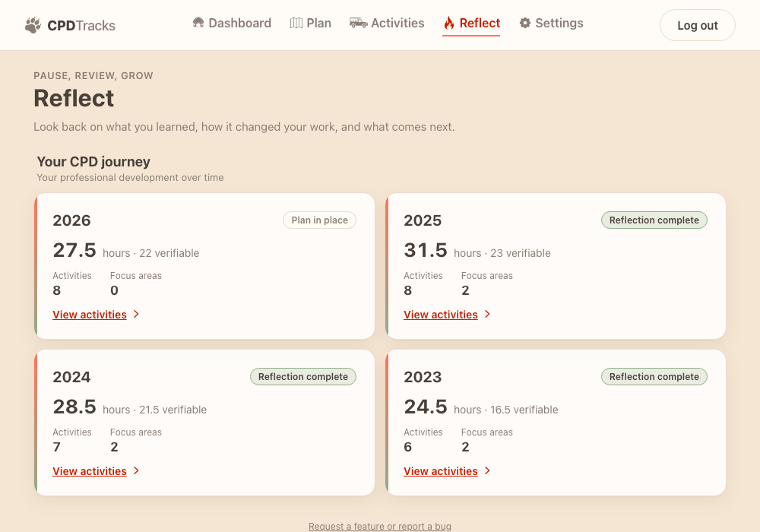Screen dimensions: 760x532
Task: Click 'PAUSE, REVIEW, GROW' tagline
Action: click(x=93, y=75)
